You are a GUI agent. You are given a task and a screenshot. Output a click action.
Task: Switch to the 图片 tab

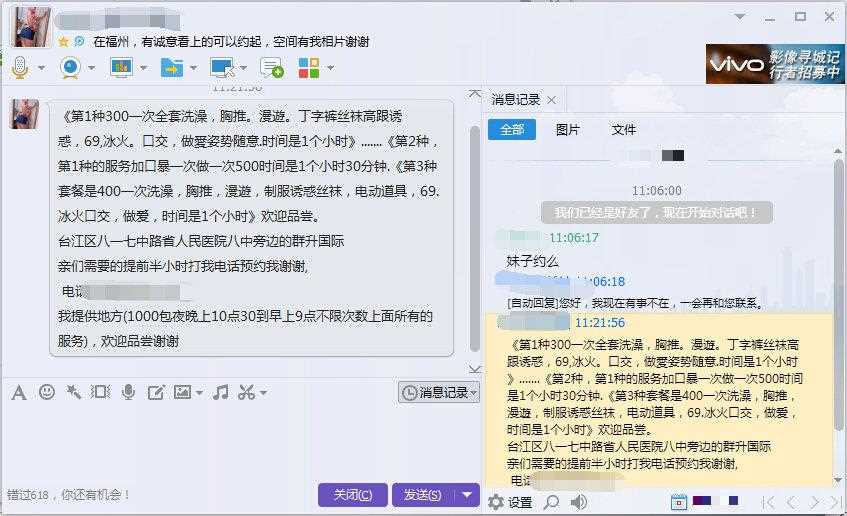click(567, 130)
